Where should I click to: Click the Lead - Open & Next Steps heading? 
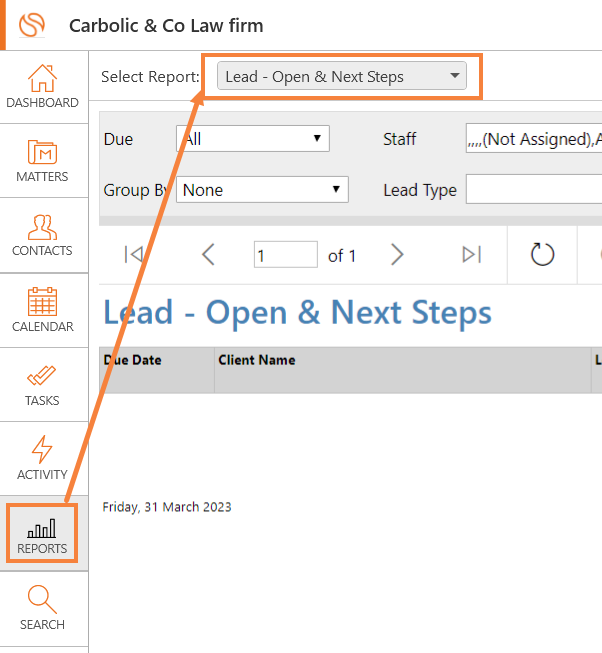tap(297, 312)
